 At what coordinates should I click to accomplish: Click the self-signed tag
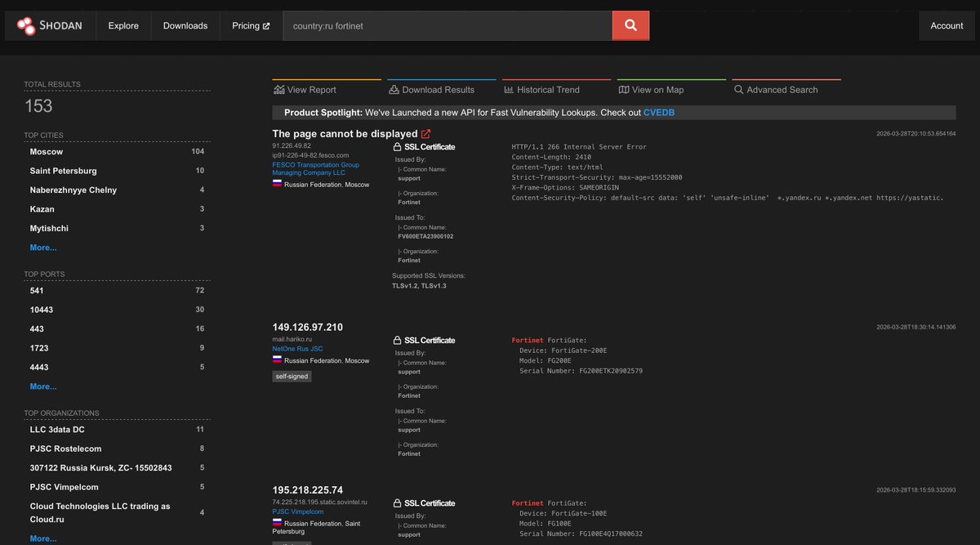point(292,377)
